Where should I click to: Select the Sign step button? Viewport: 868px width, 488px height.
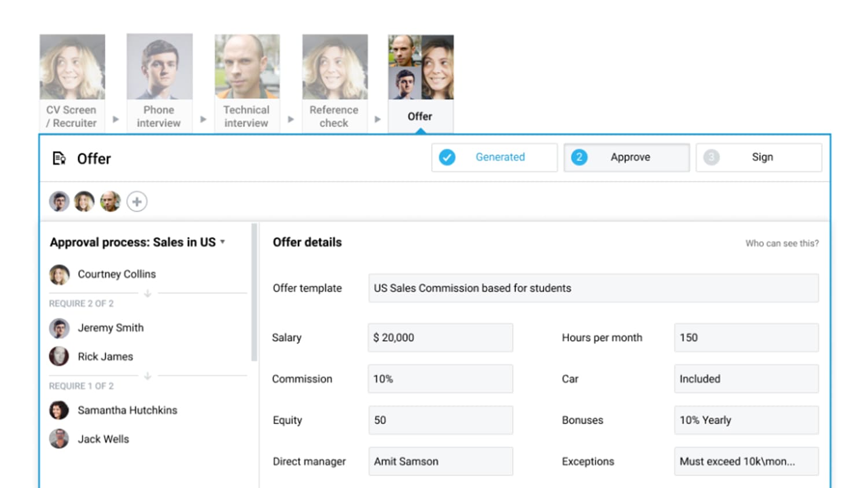click(x=759, y=157)
